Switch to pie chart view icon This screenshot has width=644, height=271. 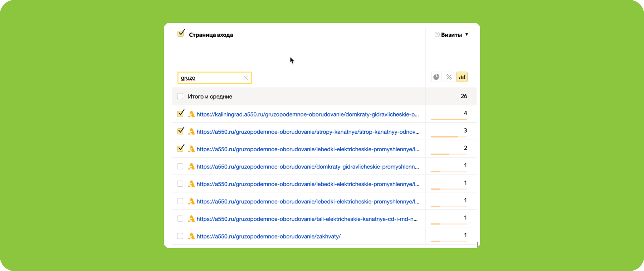pyautogui.click(x=436, y=77)
